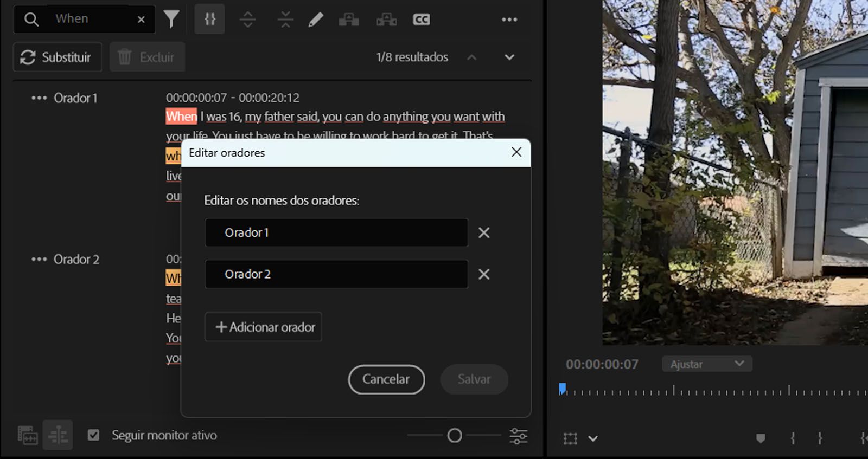Click the Cancelar button
The image size is (868, 459).
pos(386,379)
